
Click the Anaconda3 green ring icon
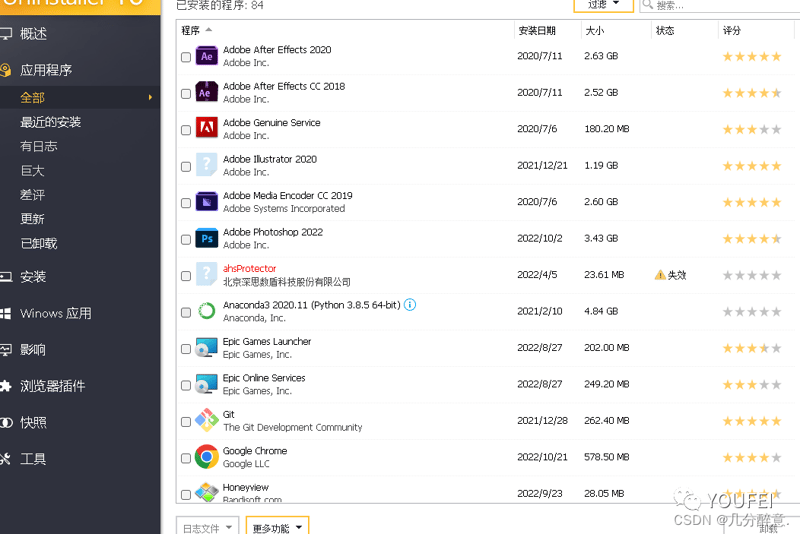(x=207, y=311)
